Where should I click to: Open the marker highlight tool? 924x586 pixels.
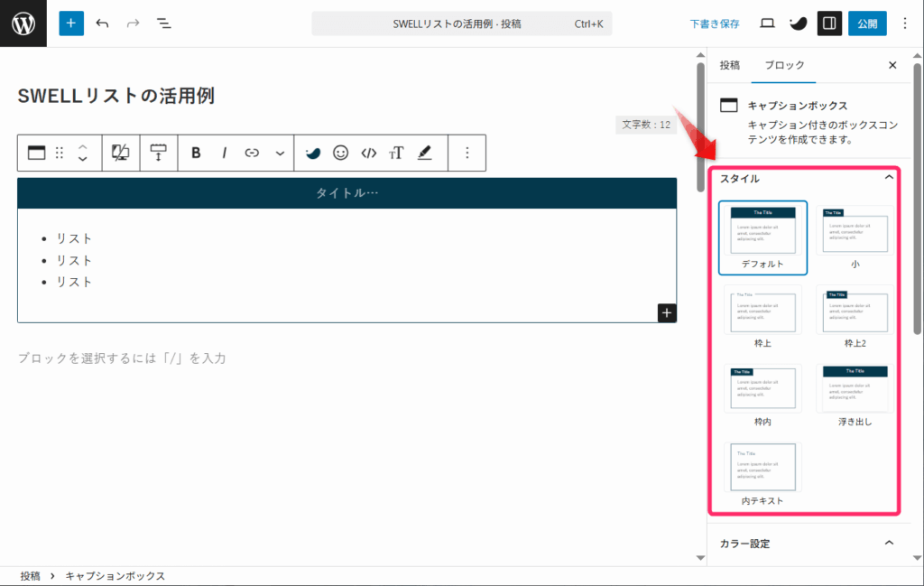[x=424, y=153]
